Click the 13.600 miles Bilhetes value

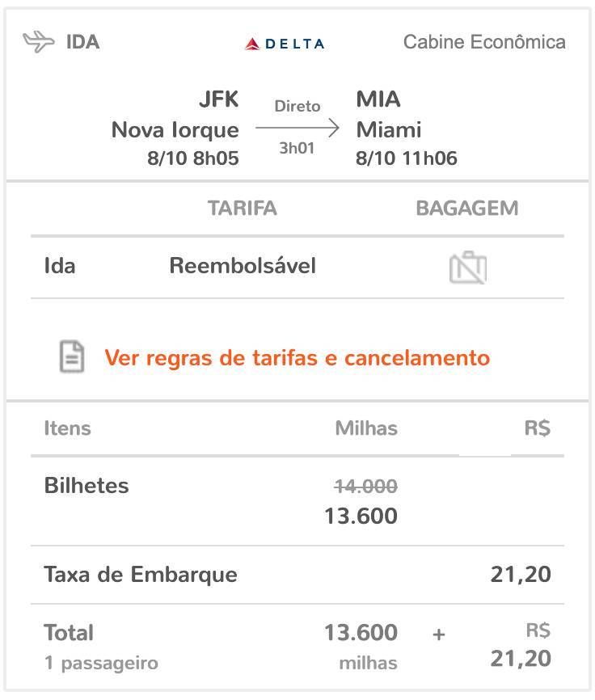tap(361, 516)
